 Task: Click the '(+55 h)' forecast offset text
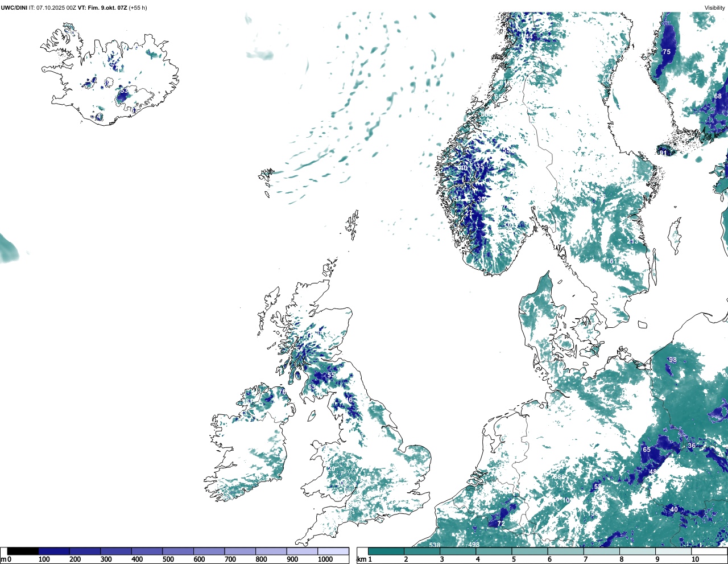tap(138, 7)
